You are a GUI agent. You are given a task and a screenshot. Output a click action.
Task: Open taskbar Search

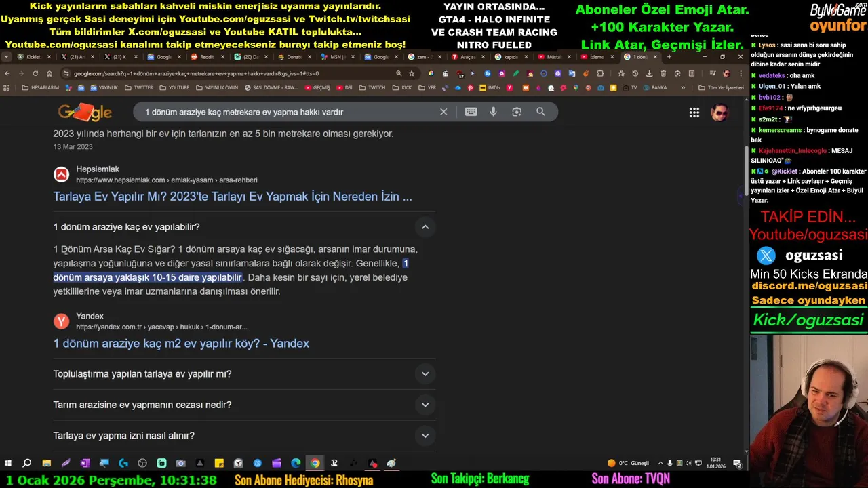[27, 463]
